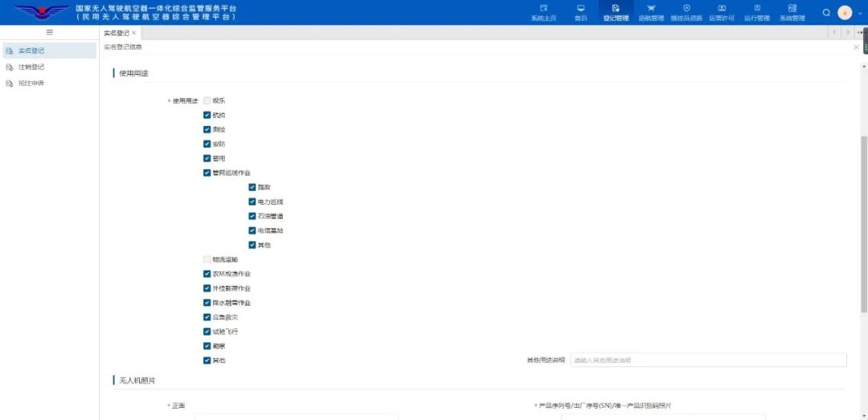This screenshot has width=868, height=420.
Task: Collapse the sidebar with the hamburger icon
Action: (49, 33)
